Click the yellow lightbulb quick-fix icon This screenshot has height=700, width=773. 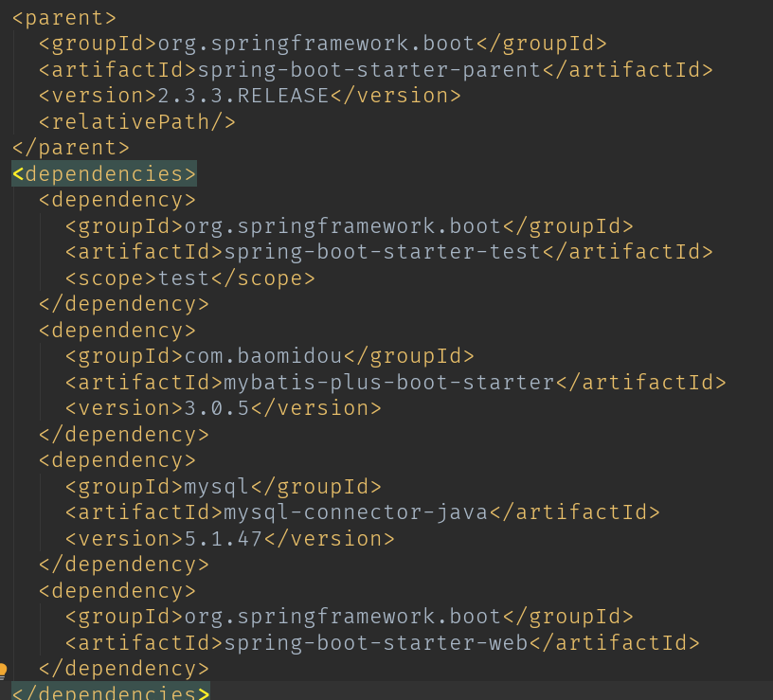coord(3,671)
